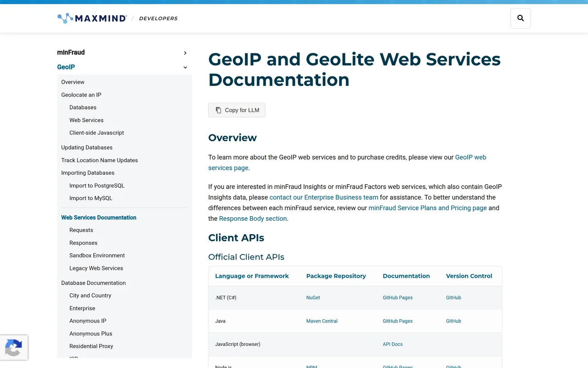Open Database Documentation sidebar item
Viewport: 588px width, 368px height.
pyautogui.click(x=93, y=283)
